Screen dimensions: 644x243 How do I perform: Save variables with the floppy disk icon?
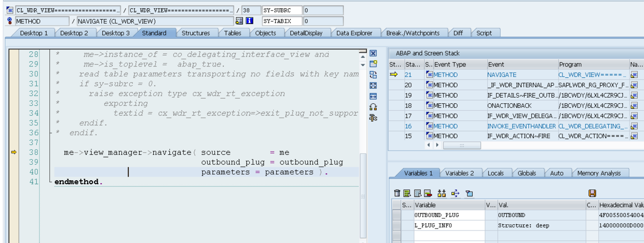point(592,193)
